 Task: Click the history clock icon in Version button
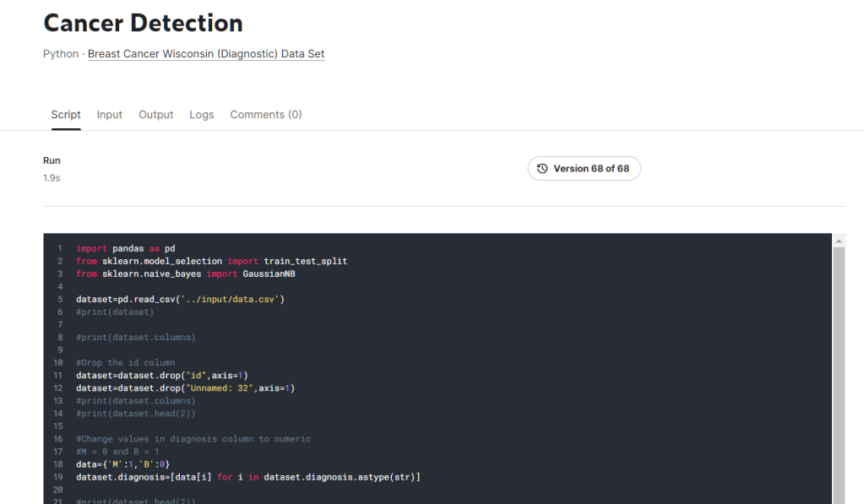(x=542, y=169)
